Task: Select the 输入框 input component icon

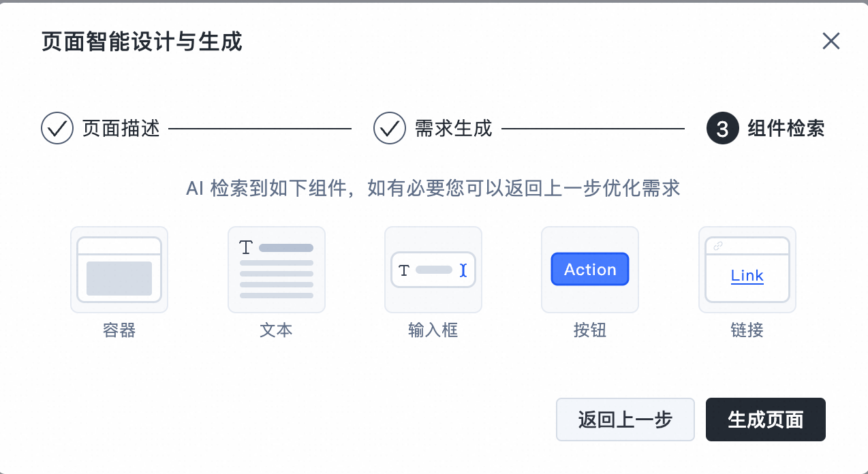Action: (x=433, y=270)
